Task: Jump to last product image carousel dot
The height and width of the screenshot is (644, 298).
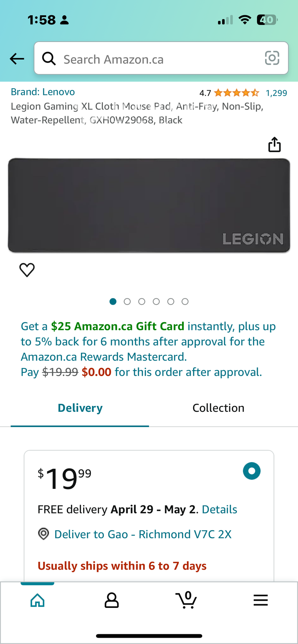Action: point(185,302)
